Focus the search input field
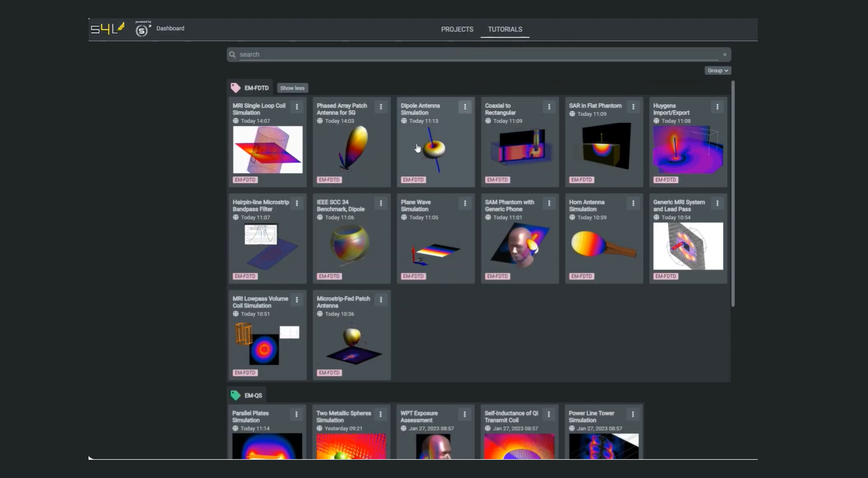 pos(479,55)
